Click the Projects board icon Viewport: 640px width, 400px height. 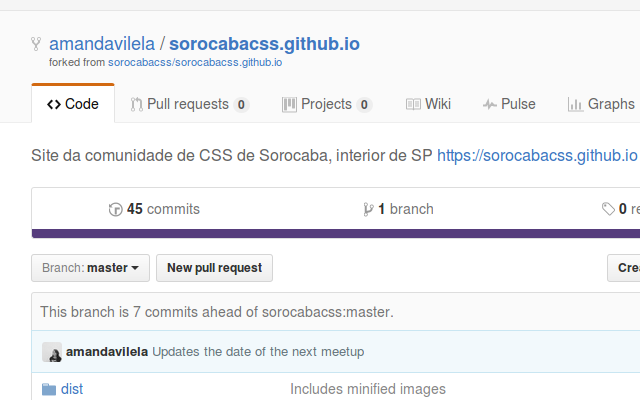[x=289, y=104]
